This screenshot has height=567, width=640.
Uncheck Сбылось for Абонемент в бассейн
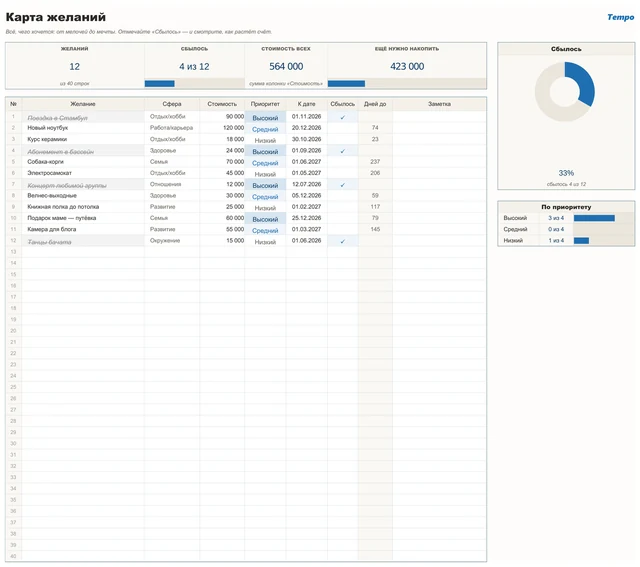[342, 151]
